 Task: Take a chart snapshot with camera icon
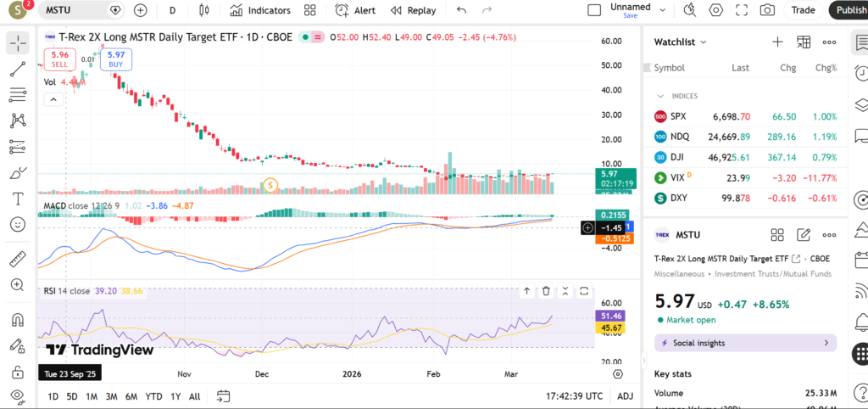(x=767, y=10)
